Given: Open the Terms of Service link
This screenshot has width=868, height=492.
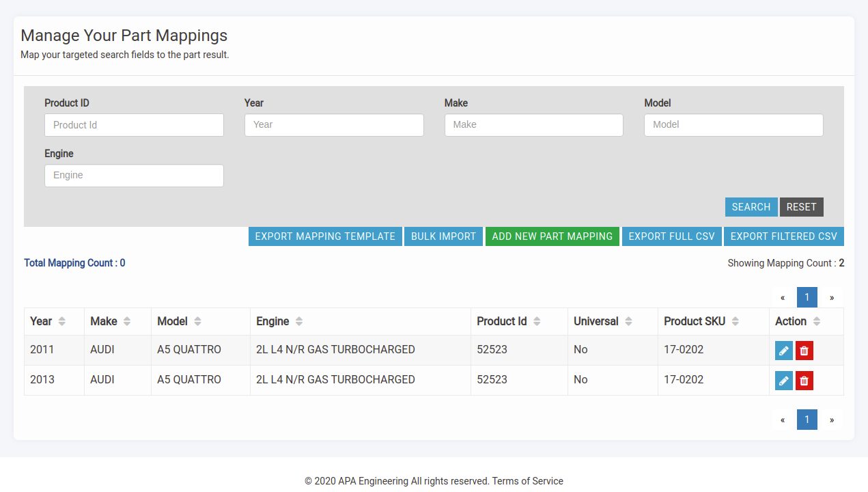Looking at the screenshot, I should click(528, 481).
